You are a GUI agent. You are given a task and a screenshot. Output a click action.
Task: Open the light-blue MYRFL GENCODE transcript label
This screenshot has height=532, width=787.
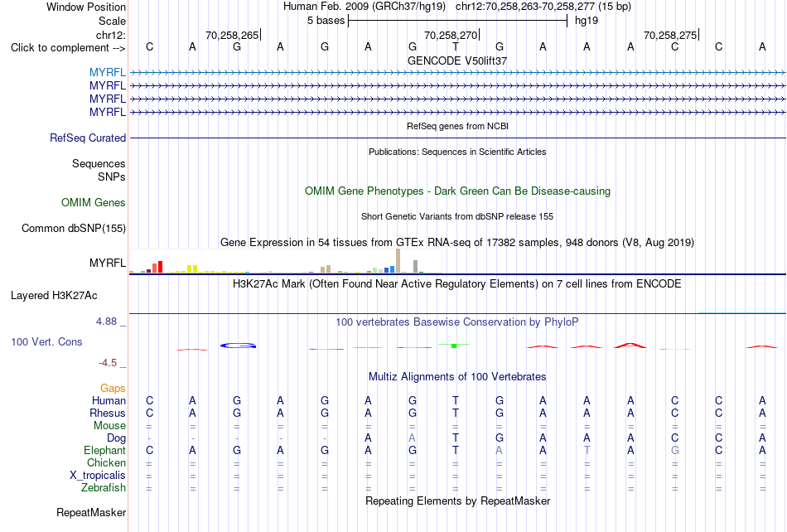tap(108, 72)
